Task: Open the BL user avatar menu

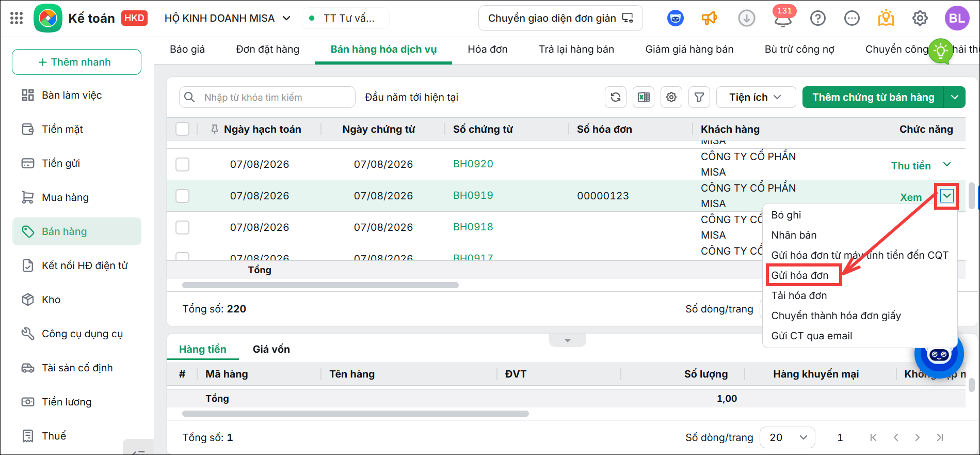Action: tap(957, 19)
